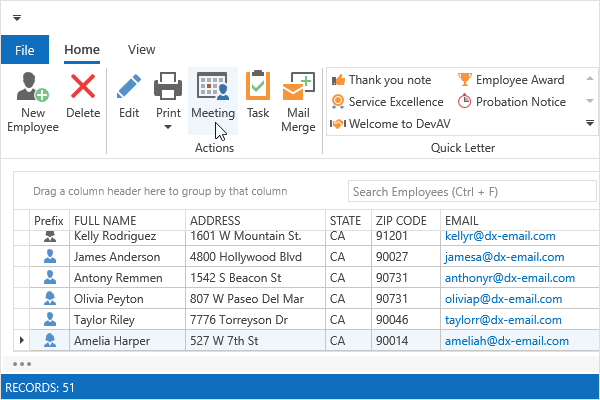Choose the Thank you note letter
Screen dimensions: 600x400
click(382, 80)
